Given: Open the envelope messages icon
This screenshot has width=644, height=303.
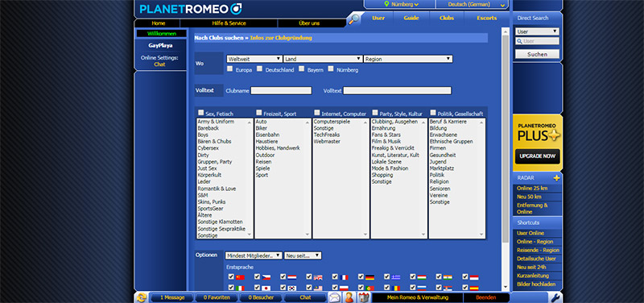Looking at the screenshot, I should pos(335,297).
